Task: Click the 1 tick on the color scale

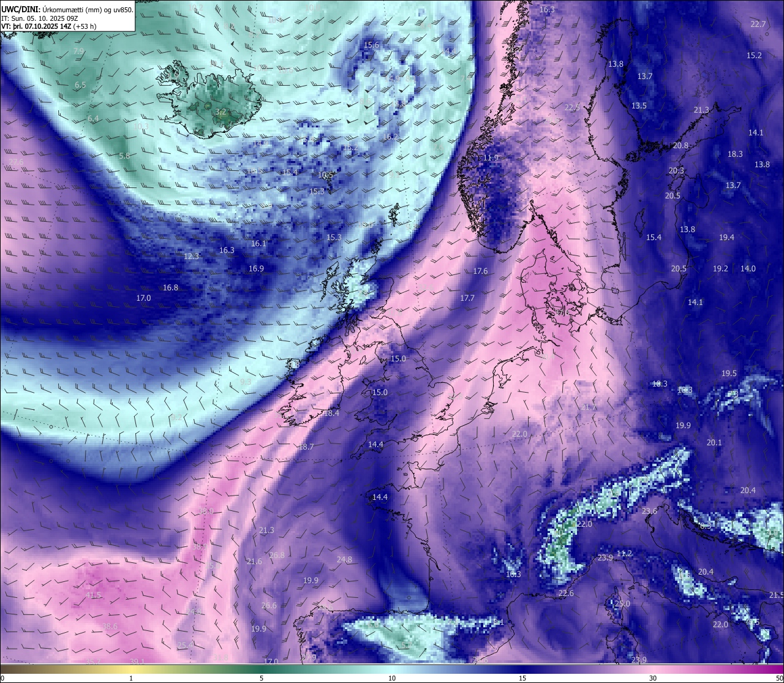Action: pos(131,678)
